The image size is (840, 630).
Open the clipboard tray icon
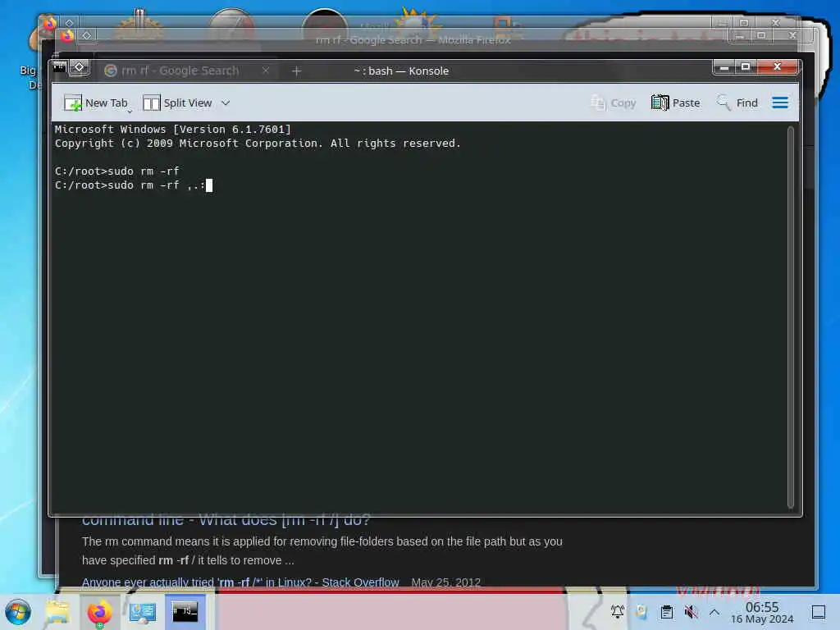666,612
